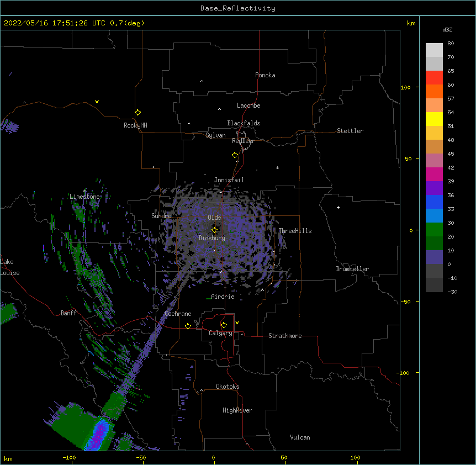Select the timestamp 2022/05/16 17:51:26 UTC text

pyautogui.click(x=54, y=23)
